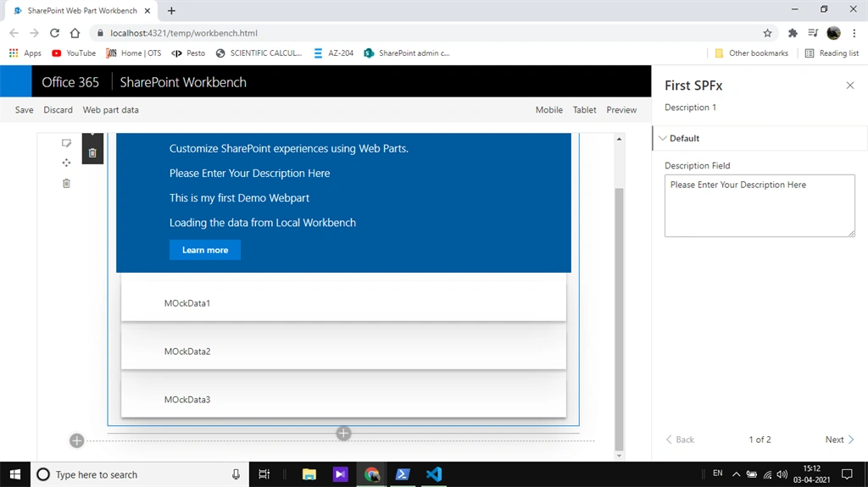The image size is (868, 487).
Task: Click the section move icon
Action: 66,163
